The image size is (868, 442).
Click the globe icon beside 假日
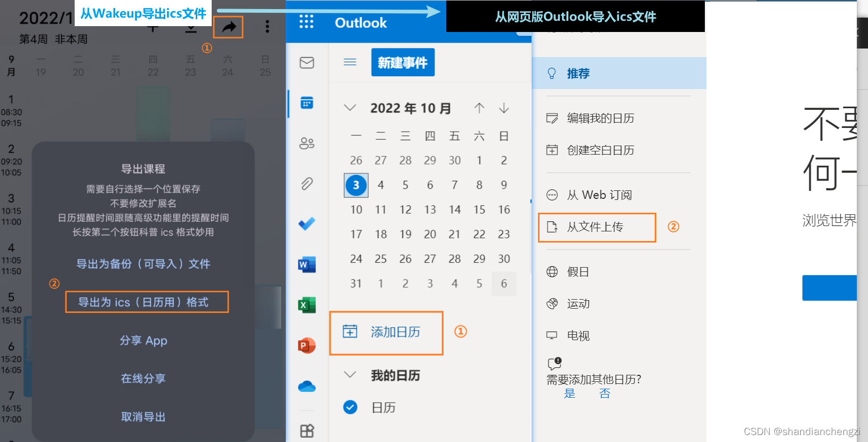pos(552,272)
